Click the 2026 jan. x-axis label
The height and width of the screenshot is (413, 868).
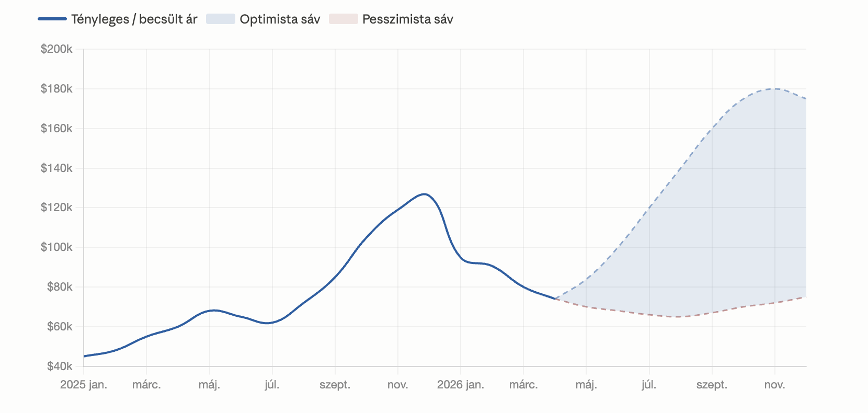(x=461, y=385)
